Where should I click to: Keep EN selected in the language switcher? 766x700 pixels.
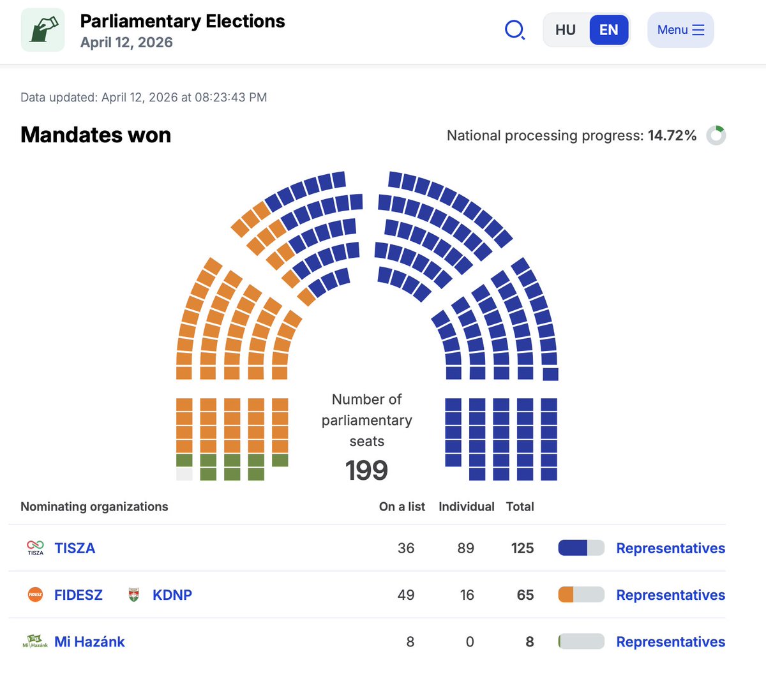tap(608, 29)
